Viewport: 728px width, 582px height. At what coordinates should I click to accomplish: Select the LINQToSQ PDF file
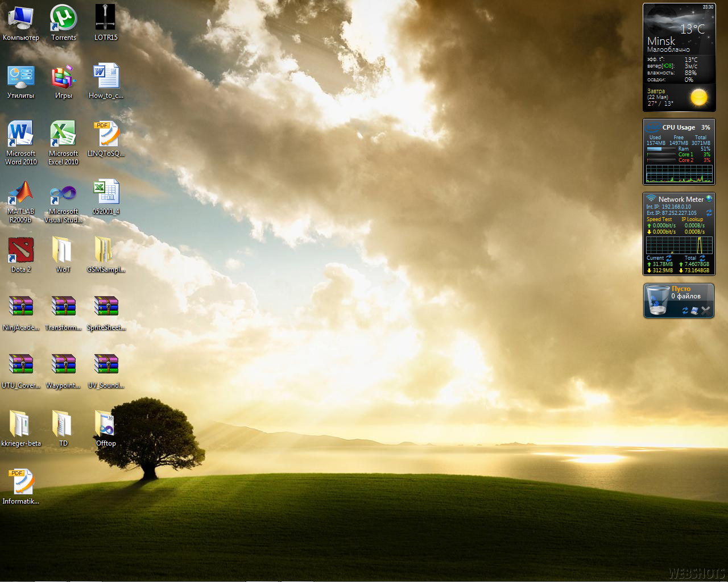[x=106, y=135]
